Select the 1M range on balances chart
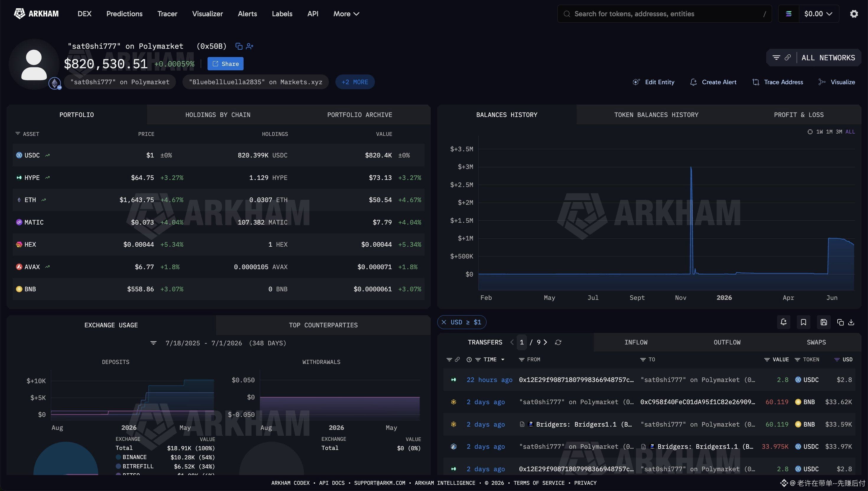This screenshot has height=491, width=868. pos(829,131)
